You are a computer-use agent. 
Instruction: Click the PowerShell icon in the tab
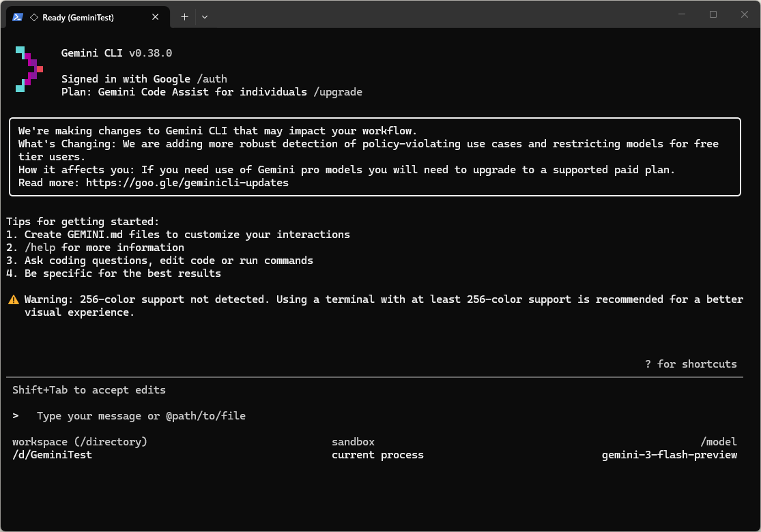coord(18,17)
